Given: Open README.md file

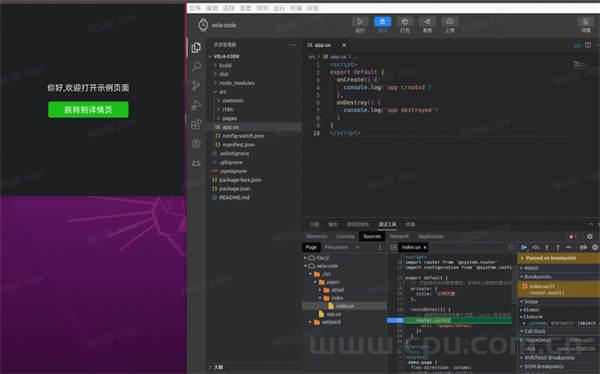Looking at the screenshot, I should [x=254, y=197].
